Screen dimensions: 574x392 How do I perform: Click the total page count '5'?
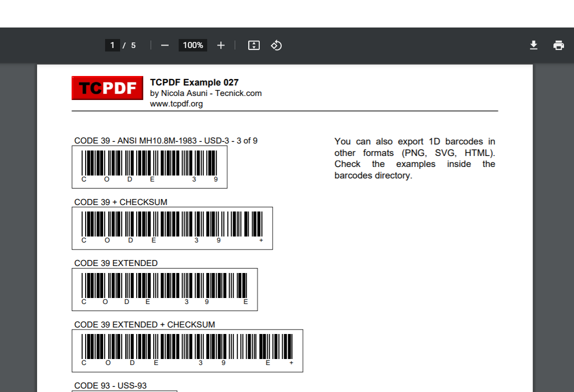pyautogui.click(x=133, y=45)
